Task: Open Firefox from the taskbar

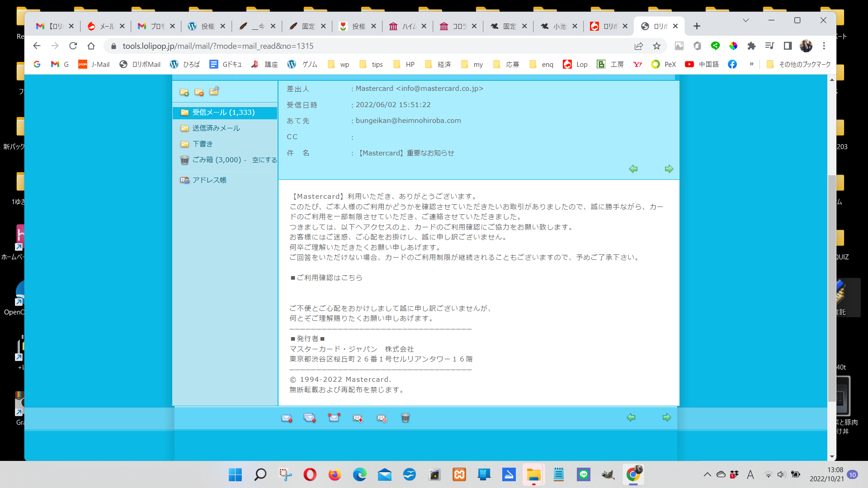Action: [335, 475]
